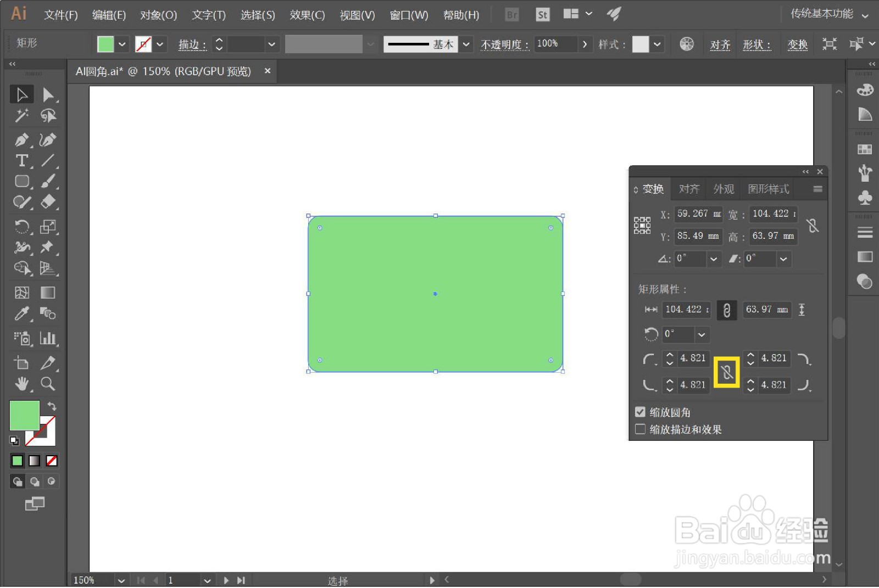Expand the rectangle angle dropdown under 矩形属性
This screenshot has height=588, width=879.
(702, 334)
